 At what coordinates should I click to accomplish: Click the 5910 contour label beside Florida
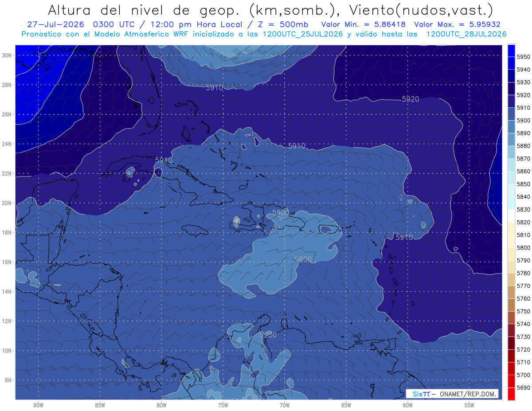(214, 88)
